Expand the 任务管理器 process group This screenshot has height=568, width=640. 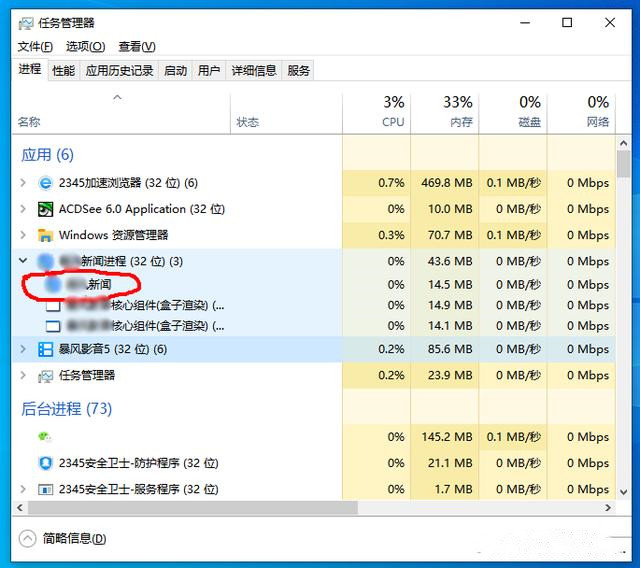(x=23, y=375)
